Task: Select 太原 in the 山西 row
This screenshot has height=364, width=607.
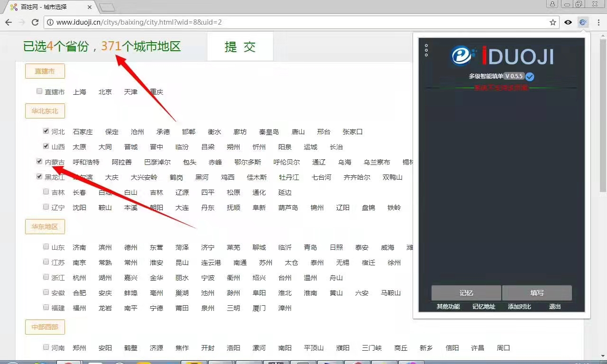Action: 80,147
